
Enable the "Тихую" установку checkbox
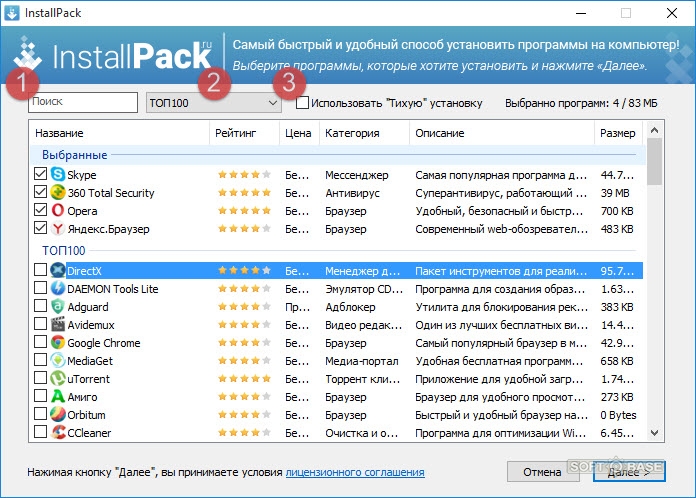click(x=302, y=103)
